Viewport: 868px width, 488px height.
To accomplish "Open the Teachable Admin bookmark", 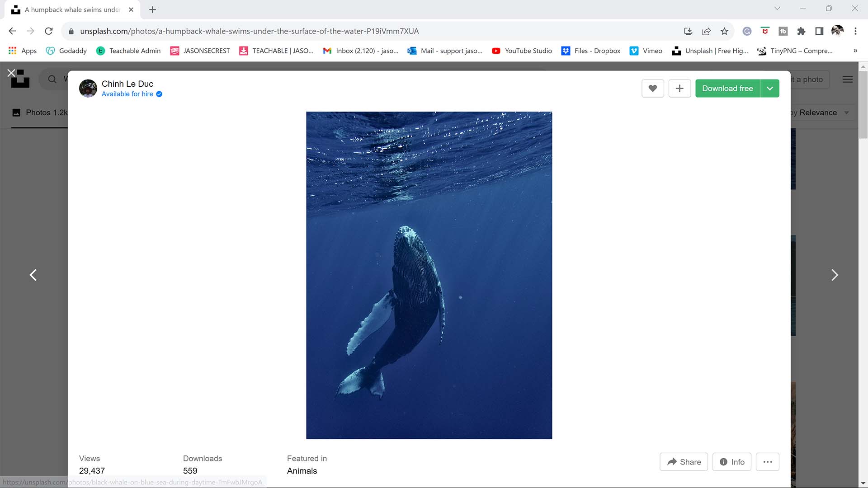I will [x=128, y=51].
